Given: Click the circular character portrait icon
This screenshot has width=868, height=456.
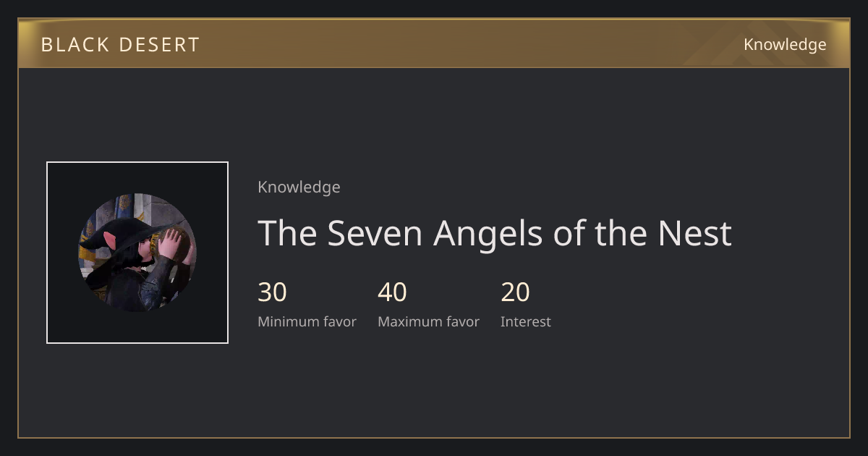Looking at the screenshot, I should pos(137,253).
